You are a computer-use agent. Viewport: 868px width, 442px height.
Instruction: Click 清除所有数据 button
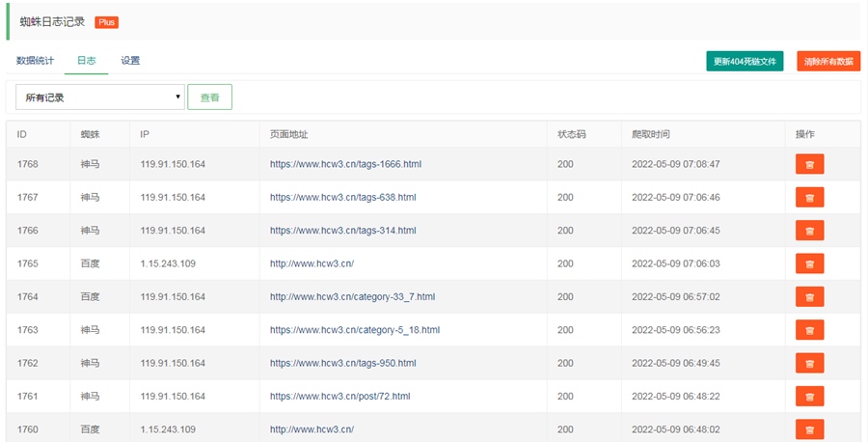(x=828, y=62)
